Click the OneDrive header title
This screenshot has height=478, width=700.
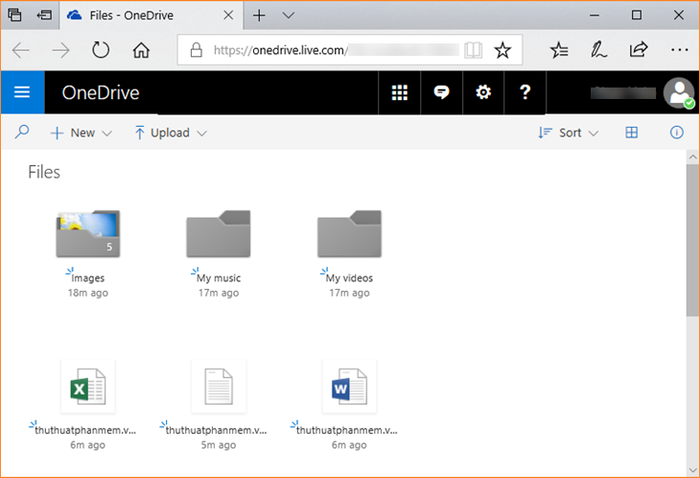click(x=100, y=92)
